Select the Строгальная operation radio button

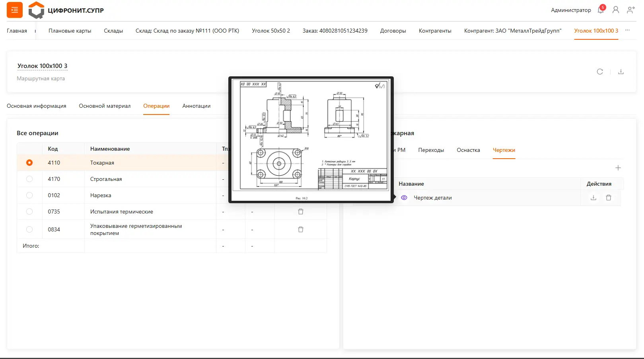[29, 179]
